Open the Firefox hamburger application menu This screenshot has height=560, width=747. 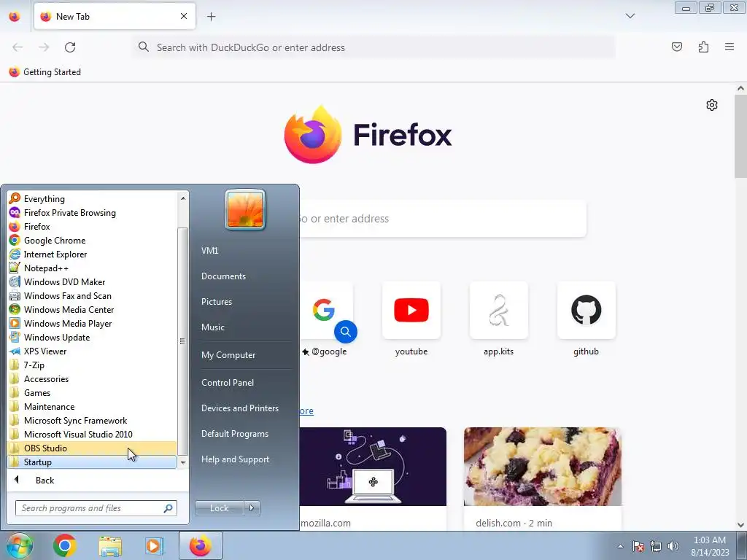point(729,47)
